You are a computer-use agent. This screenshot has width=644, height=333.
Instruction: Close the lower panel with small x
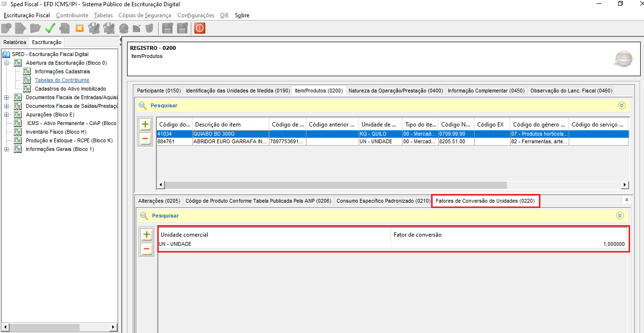pos(626,199)
